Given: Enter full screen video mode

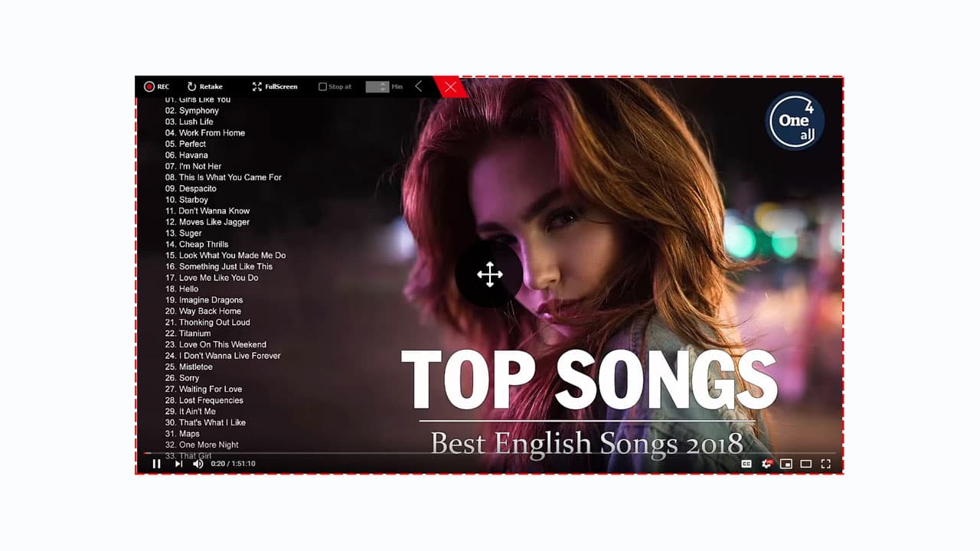Looking at the screenshot, I should point(825,464).
